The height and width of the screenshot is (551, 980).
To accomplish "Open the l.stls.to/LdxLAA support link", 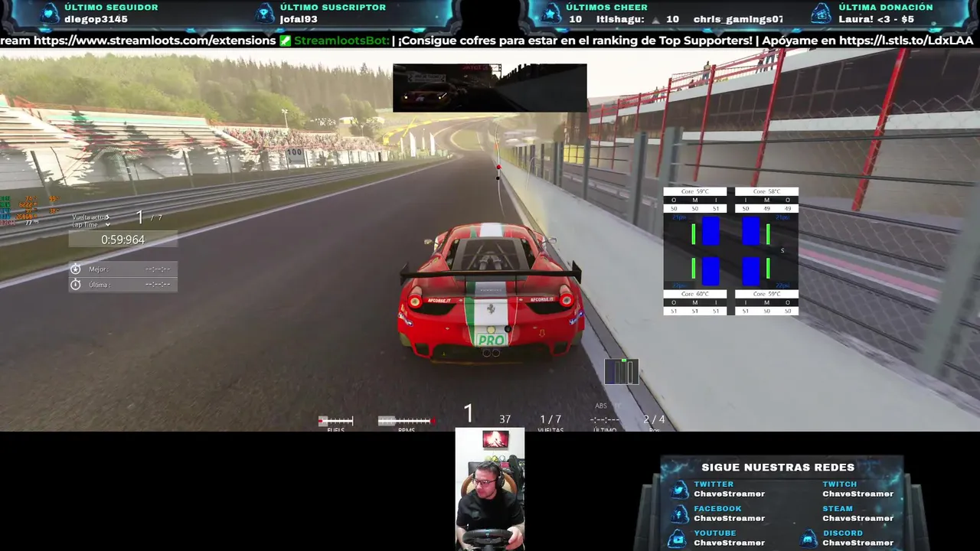I will 906,41.
